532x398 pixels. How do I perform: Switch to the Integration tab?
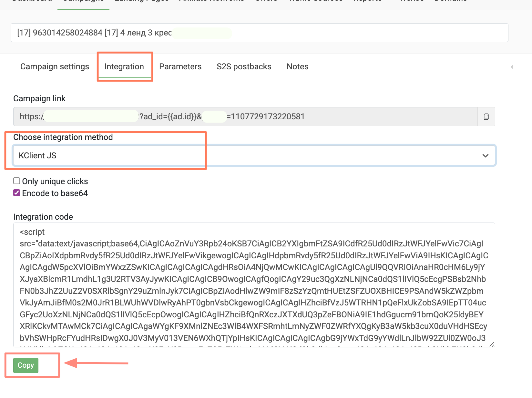click(x=124, y=66)
